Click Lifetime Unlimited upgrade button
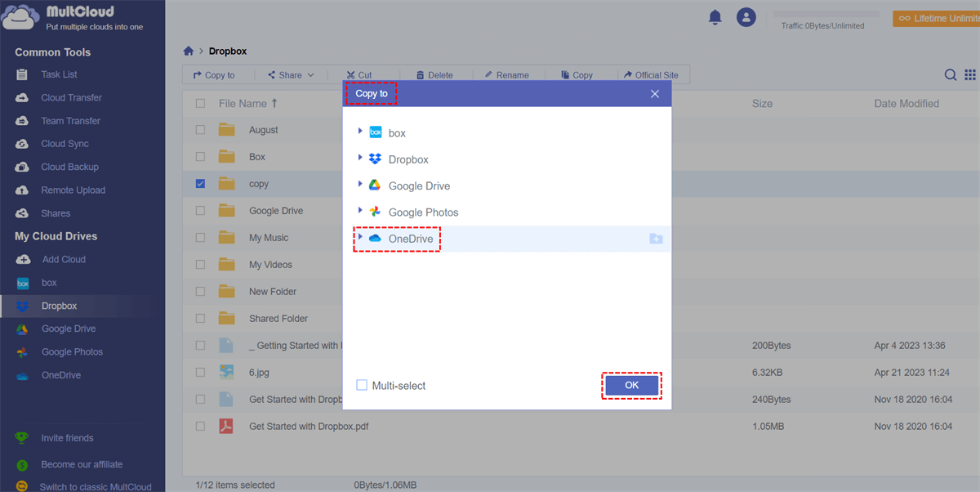980x492 pixels. click(936, 17)
